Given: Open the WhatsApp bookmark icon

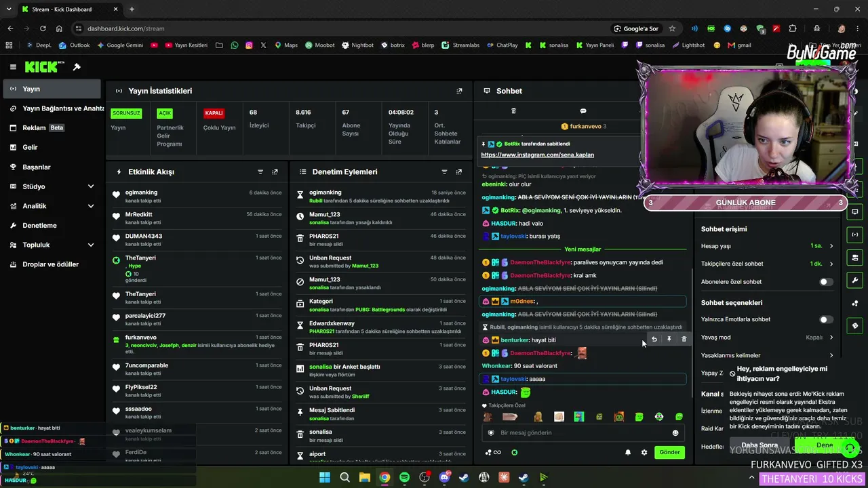Looking at the screenshot, I should 235,45.
